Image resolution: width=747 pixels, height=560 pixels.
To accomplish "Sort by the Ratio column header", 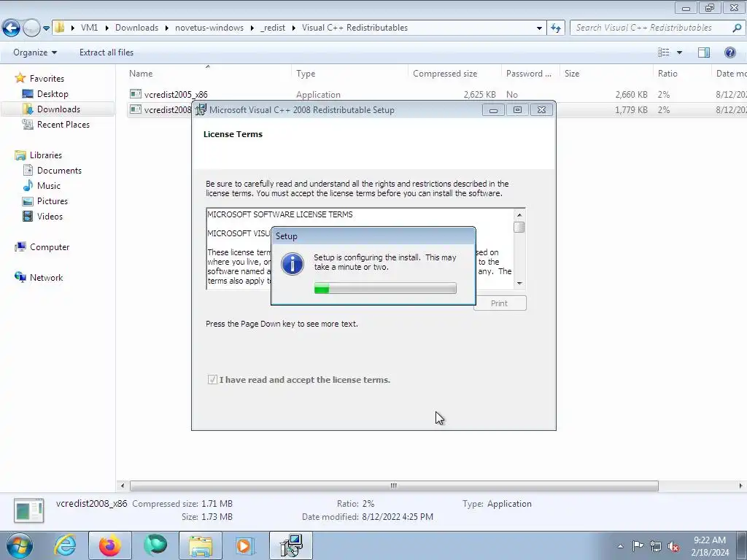I will pos(681,74).
